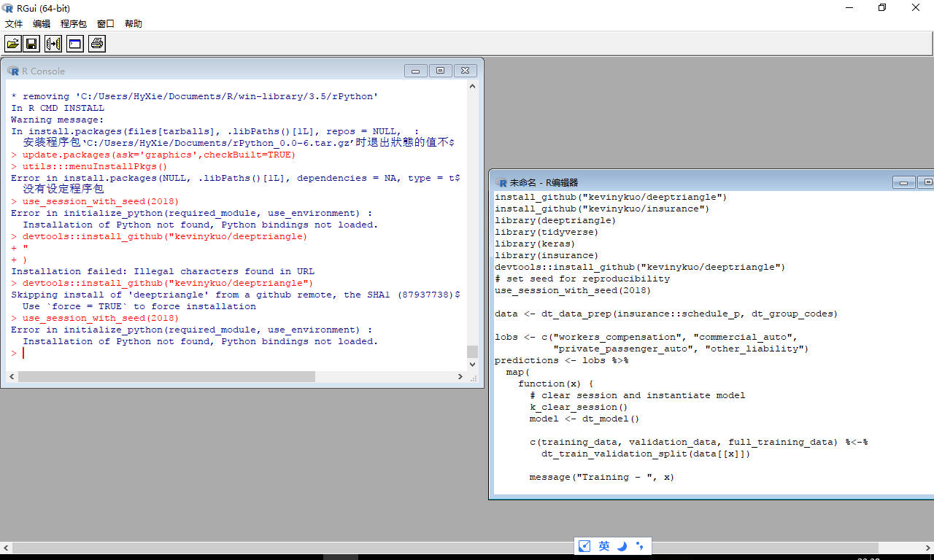
Task: Run line or selection toolbar icon
Action: tap(53, 44)
